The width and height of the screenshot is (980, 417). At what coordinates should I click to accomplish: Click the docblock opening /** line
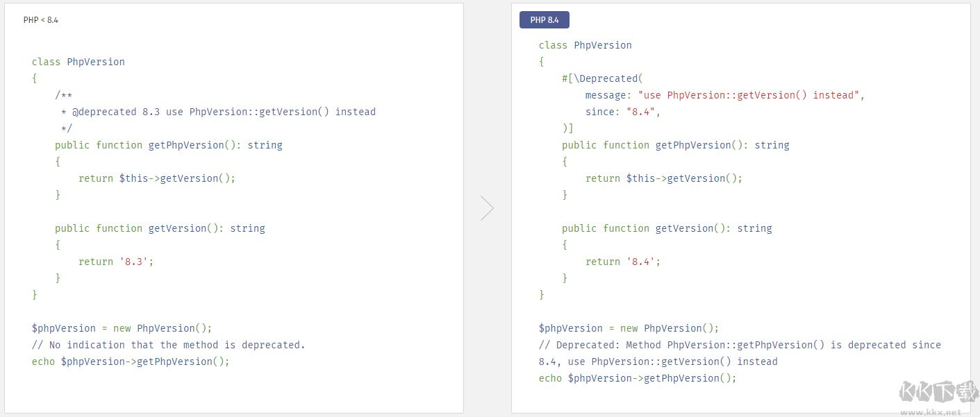pyautogui.click(x=64, y=95)
